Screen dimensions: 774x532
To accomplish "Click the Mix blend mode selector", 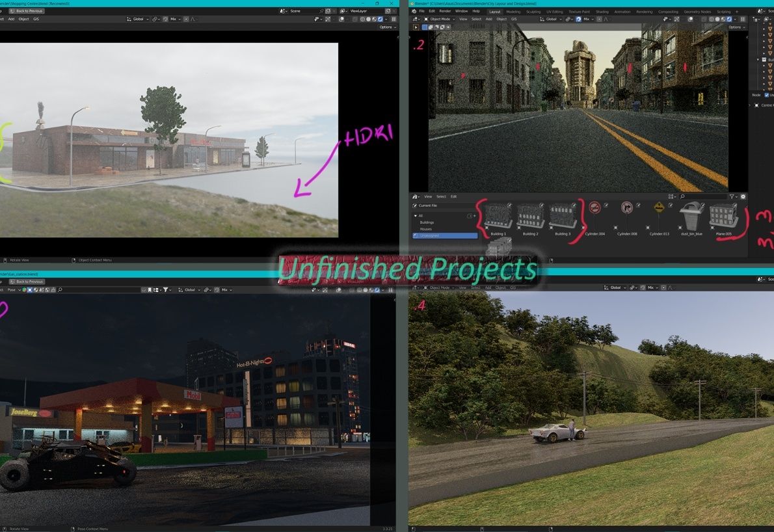I will coord(587,19).
